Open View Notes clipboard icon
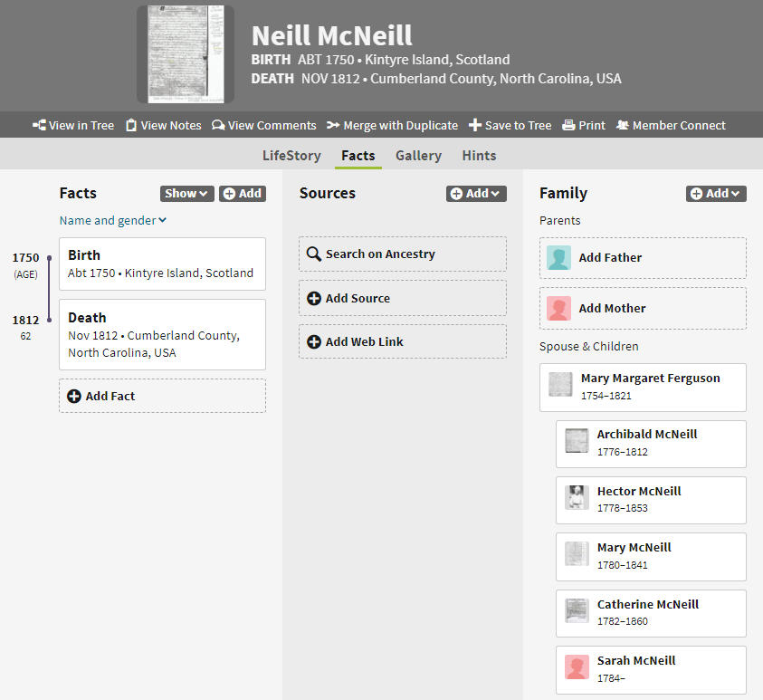Image resolution: width=763 pixels, height=700 pixels. click(x=131, y=125)
